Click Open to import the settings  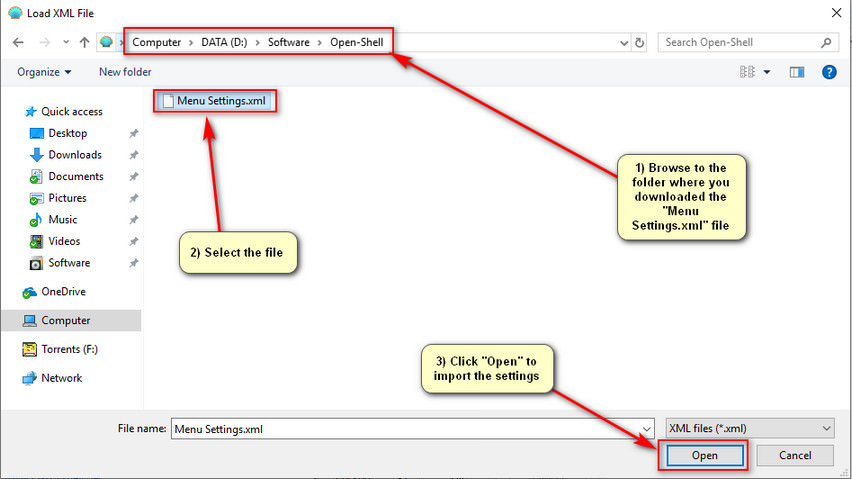(x=705, y=456)
